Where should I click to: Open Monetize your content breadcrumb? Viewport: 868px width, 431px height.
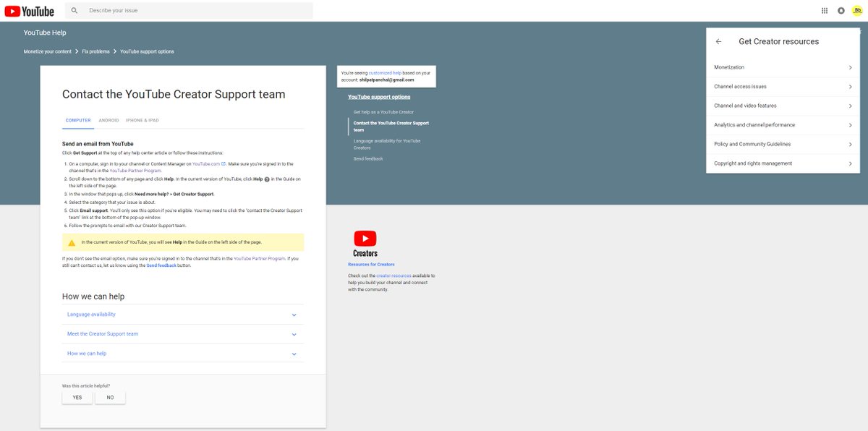click(x=48, y=51)
